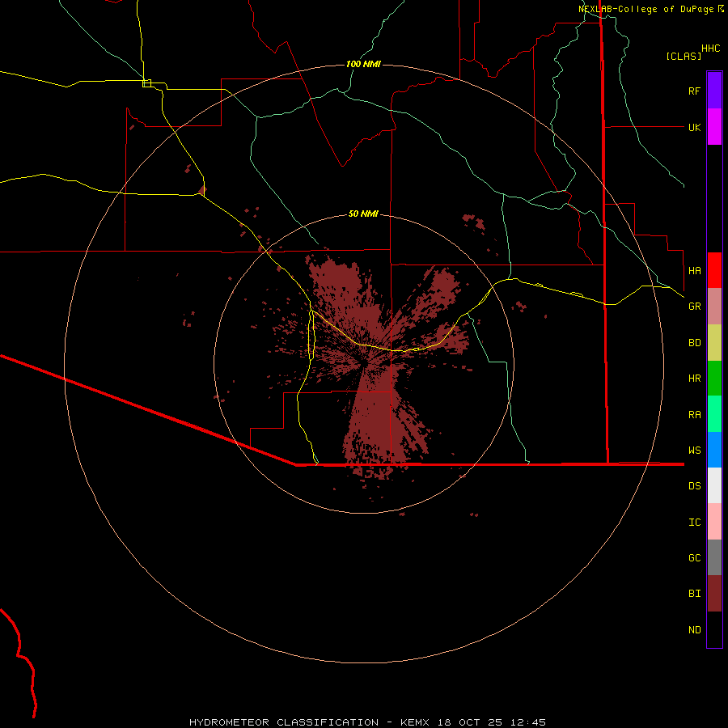Click the RF purple legend swatch
Screen dimensions: 728x728
click(714, 91)
